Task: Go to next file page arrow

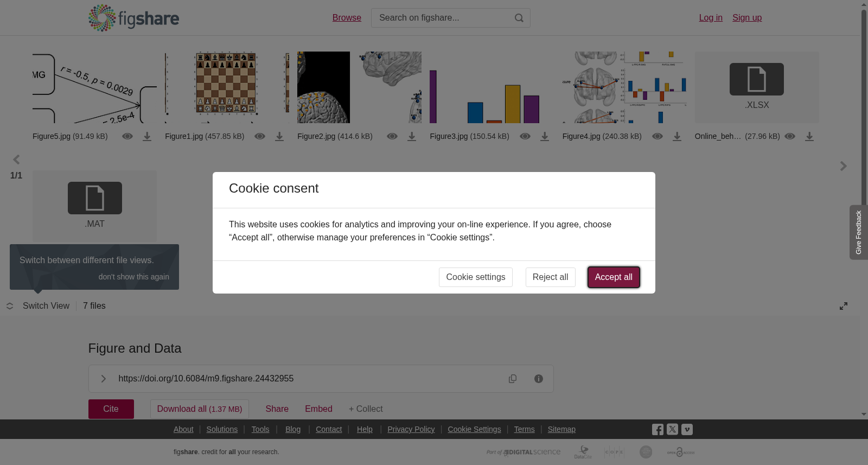Action: [844, 166]
